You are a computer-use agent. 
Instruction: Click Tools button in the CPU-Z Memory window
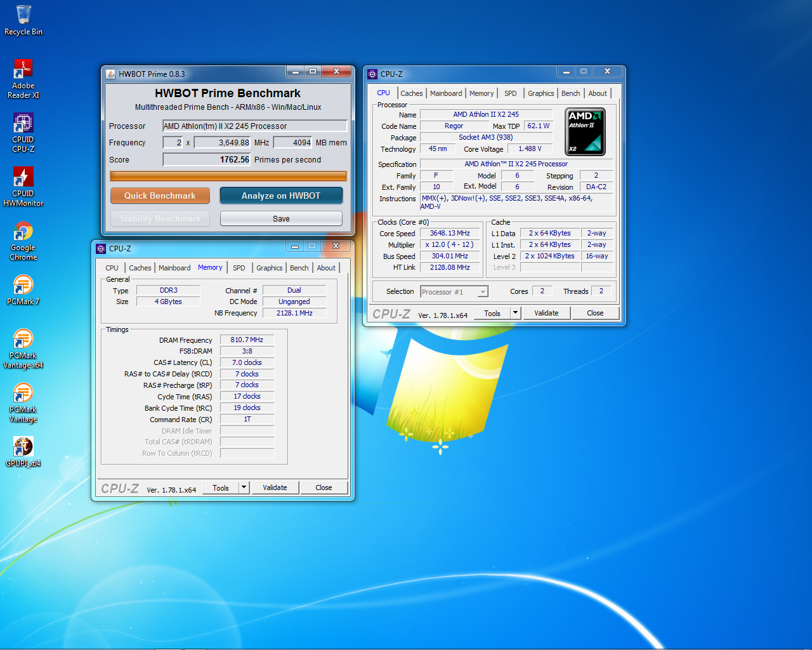[221, 487]
